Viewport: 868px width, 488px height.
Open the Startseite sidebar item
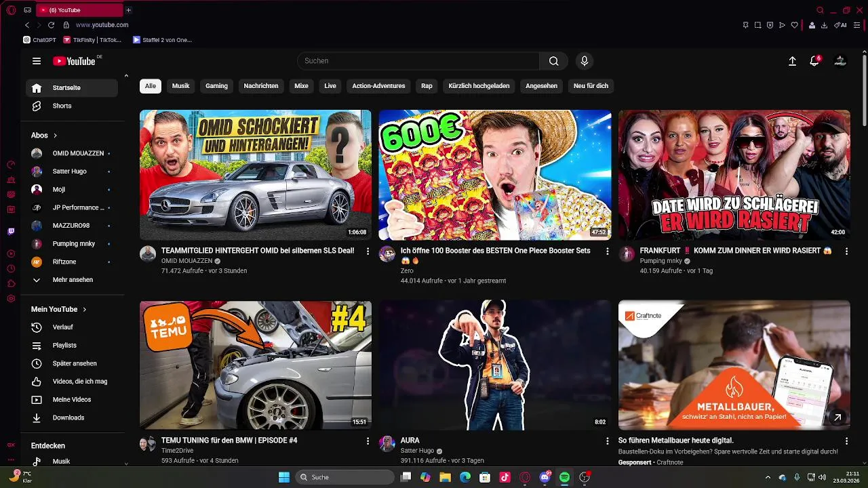pyautogui.click(x=71, y=88)
